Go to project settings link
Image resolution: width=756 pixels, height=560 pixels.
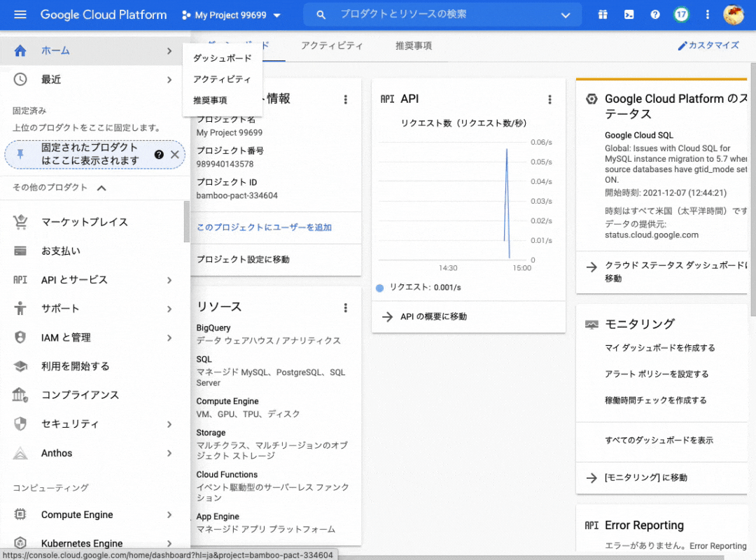pyautogui.click(x=243, y=260)
